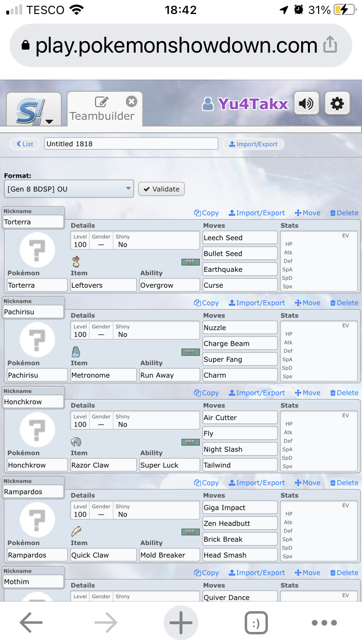This screenshot has height=644, width=362.
Task: Open Honchkrow's level gender shiny details
Action: tap(135, 420)
